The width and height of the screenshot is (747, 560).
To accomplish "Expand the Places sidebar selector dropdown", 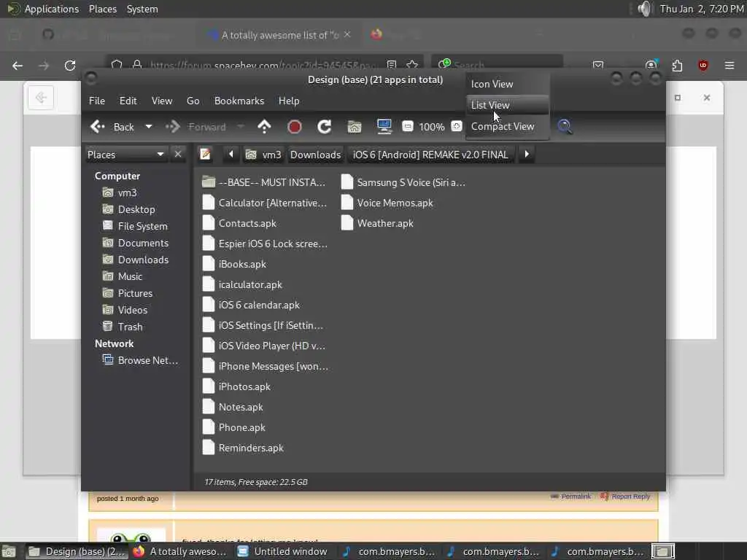I will coord(126,155).
